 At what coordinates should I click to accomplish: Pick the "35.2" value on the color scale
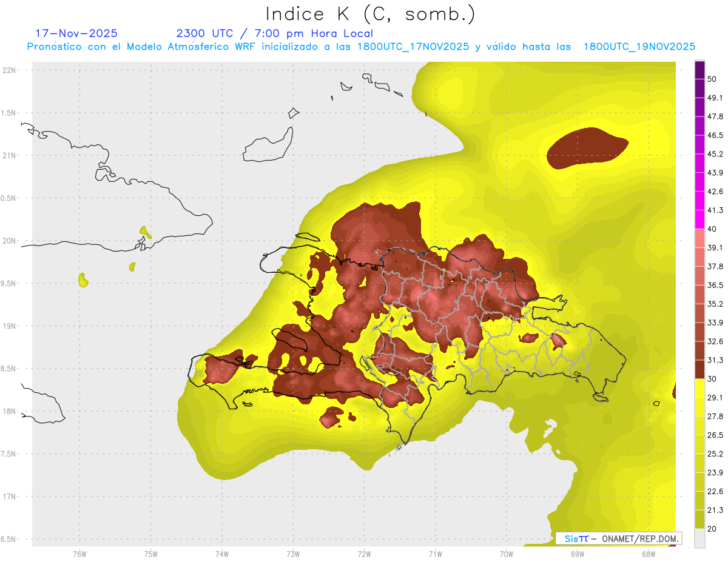[715, 304]
